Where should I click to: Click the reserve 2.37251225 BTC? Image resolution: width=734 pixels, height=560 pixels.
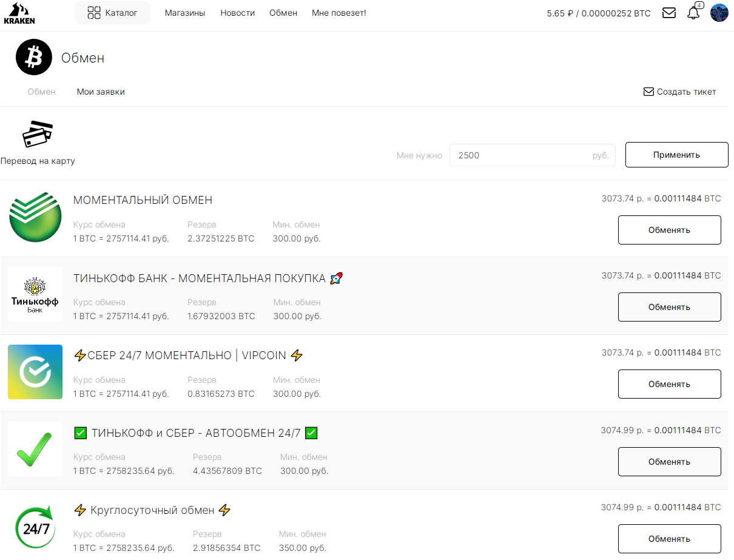pyautogui.click(x=221, y=238)
